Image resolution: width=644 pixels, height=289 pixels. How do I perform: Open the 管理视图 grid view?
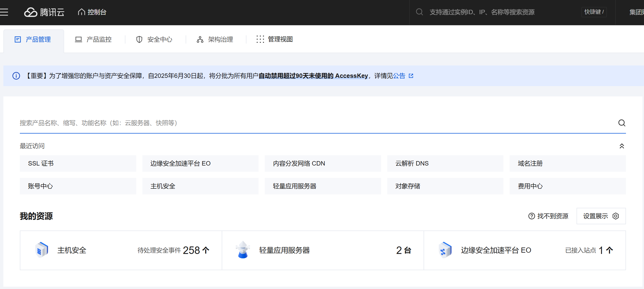click(274, 39)
